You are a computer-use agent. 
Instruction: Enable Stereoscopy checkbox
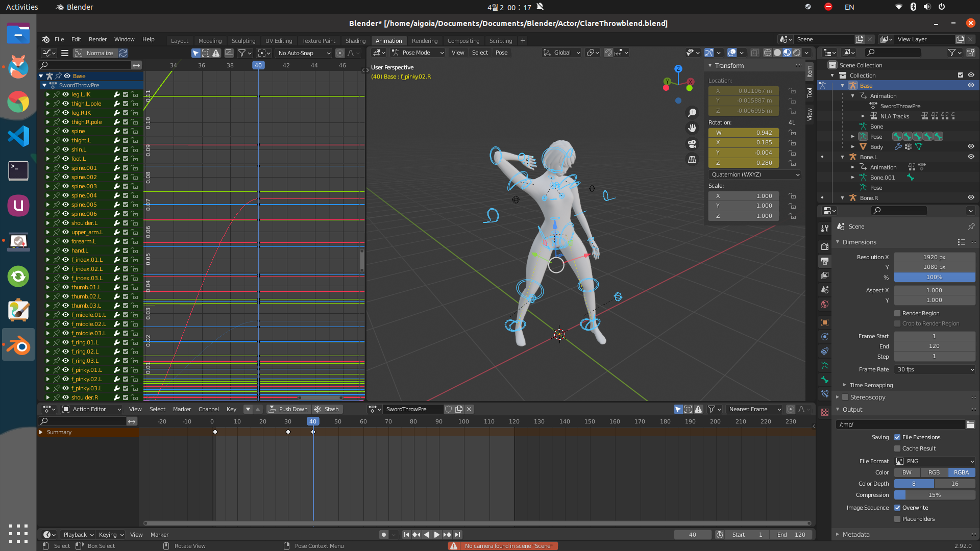[x=845, y=397]
